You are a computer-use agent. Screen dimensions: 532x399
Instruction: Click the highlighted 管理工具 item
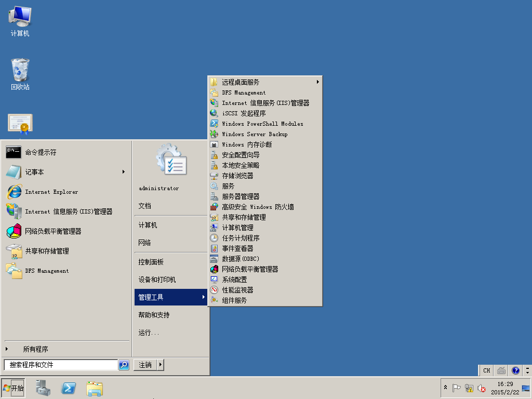[170, 297]
